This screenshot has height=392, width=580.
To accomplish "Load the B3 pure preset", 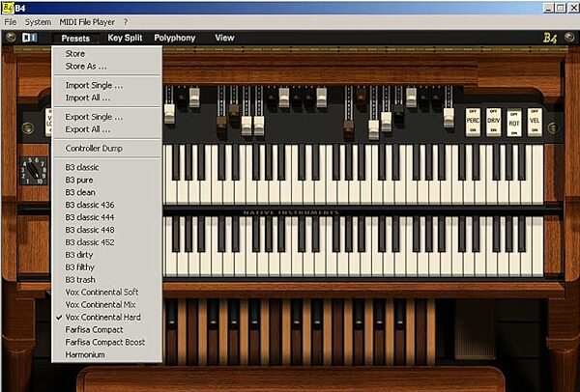I will coord(107,180).
